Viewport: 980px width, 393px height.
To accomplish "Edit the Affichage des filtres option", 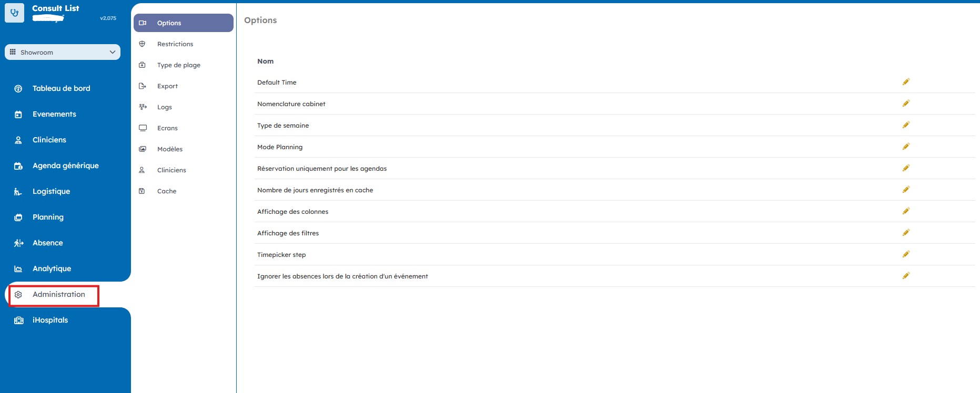I will tap(906, 233).
